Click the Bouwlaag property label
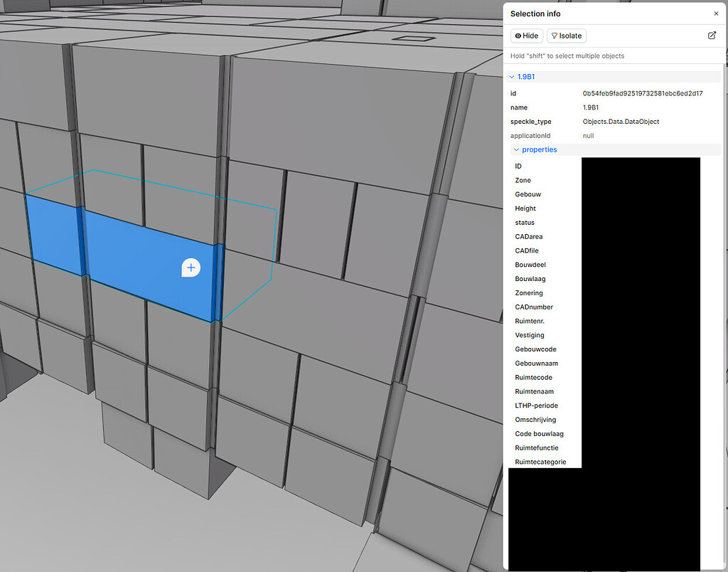The height and width of the screenshot is (572, 728). tap(530, 279)
